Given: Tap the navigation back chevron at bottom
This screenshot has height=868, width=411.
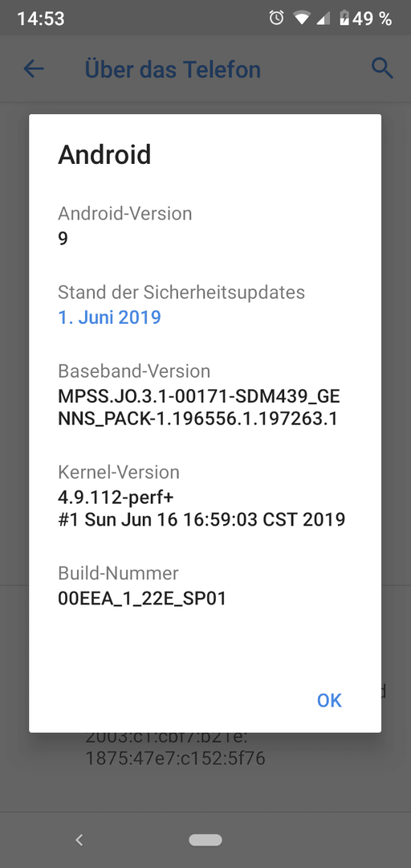Looking at the screenshot, I should (79, 840).
